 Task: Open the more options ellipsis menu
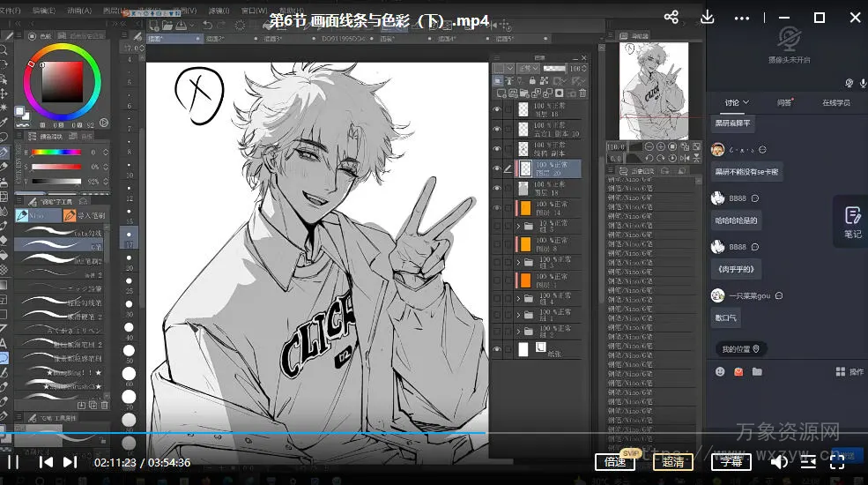744,18
